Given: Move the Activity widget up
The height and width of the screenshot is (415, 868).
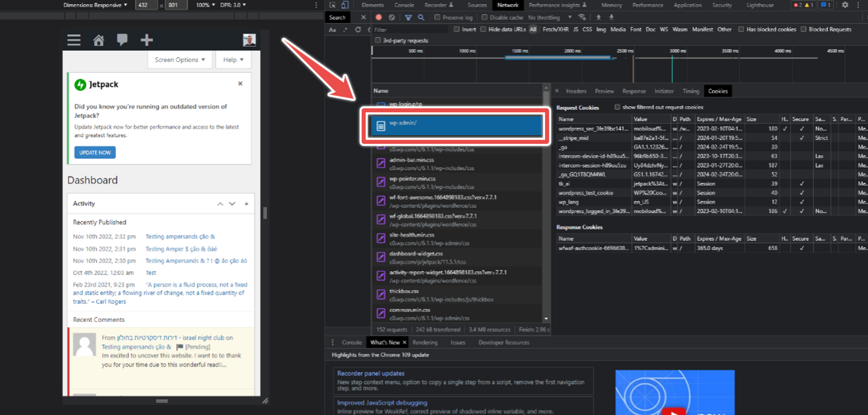Looking at the screenshot, I should point(220,204).
